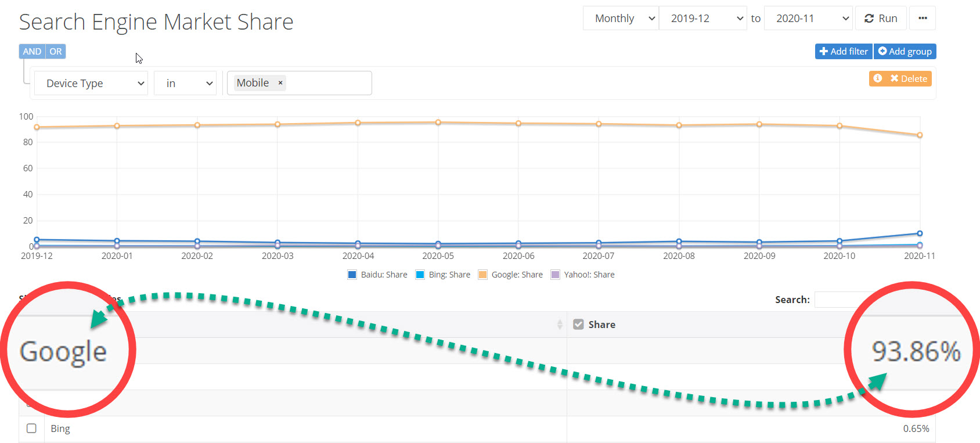
Task: Click the Baidu: Share legend swatch
Action: (352, 275)
